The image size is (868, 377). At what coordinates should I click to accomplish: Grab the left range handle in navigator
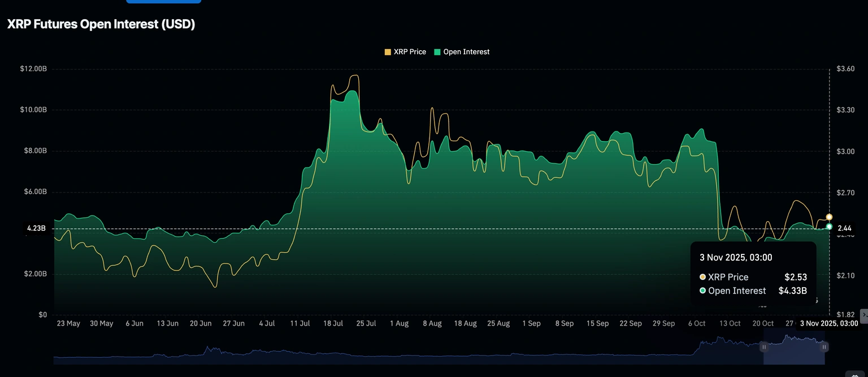point(764,347)
